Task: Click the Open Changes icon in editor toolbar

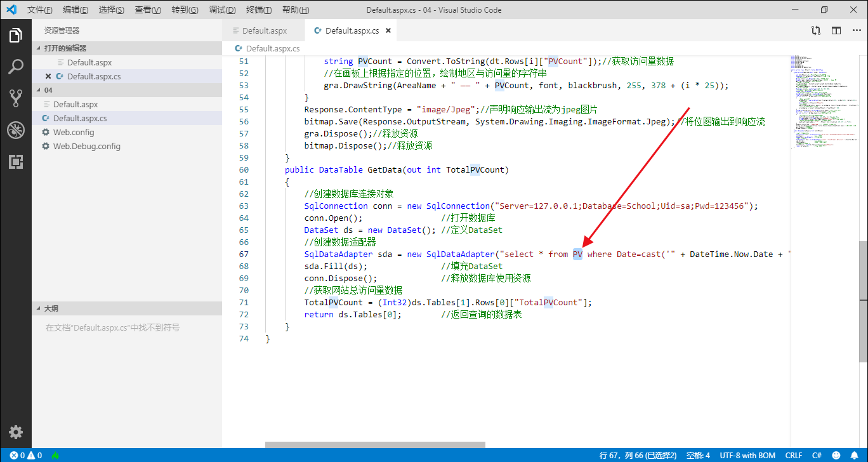Action: 816,30
